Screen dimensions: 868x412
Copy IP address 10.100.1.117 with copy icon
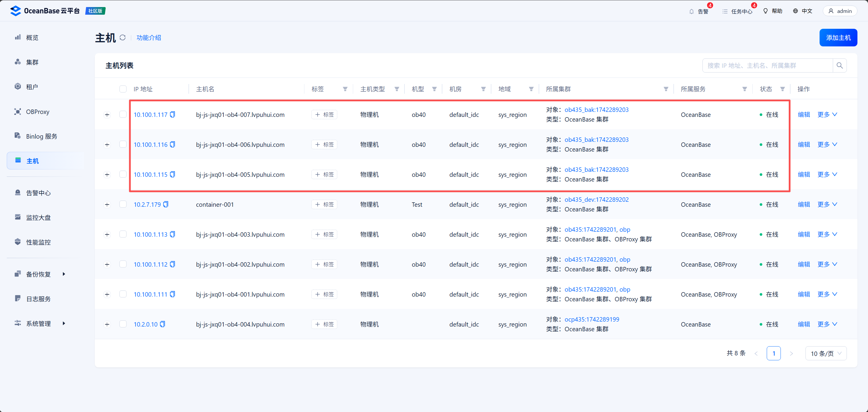tap(173, 115)
